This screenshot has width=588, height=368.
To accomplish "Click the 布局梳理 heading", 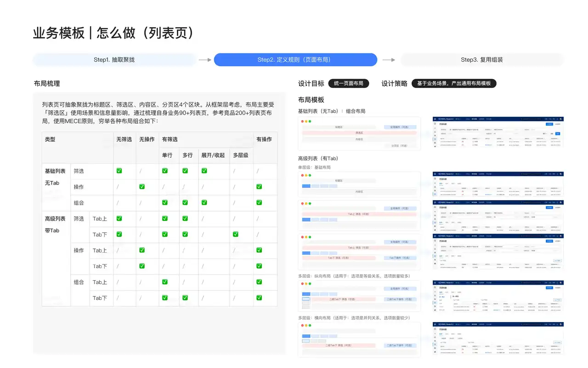I will point(47,84).
